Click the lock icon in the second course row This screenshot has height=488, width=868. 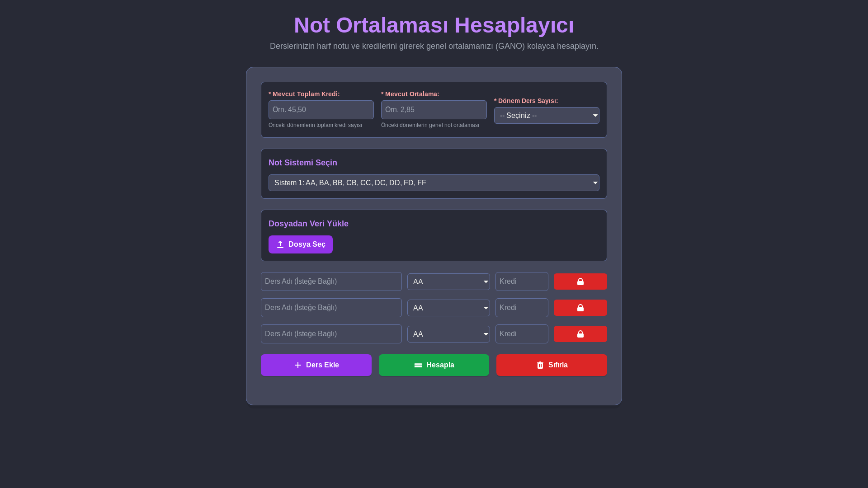pyautogui.click(x=580, y=308)
